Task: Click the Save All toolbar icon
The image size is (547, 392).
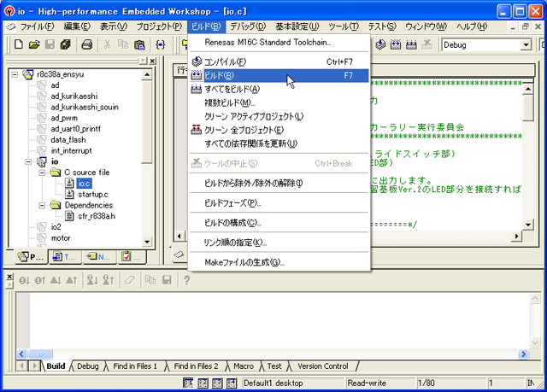Action: pyautogui.click(x=65, y=44)
